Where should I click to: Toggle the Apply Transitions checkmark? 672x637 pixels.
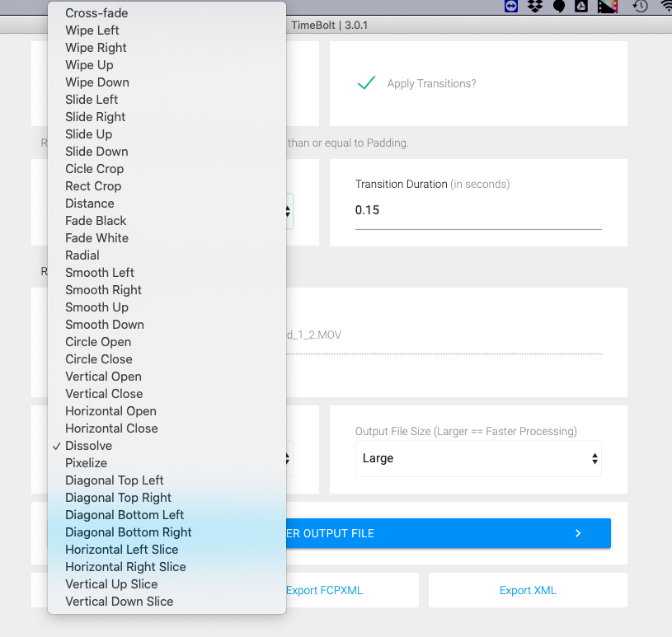point(367,83)
